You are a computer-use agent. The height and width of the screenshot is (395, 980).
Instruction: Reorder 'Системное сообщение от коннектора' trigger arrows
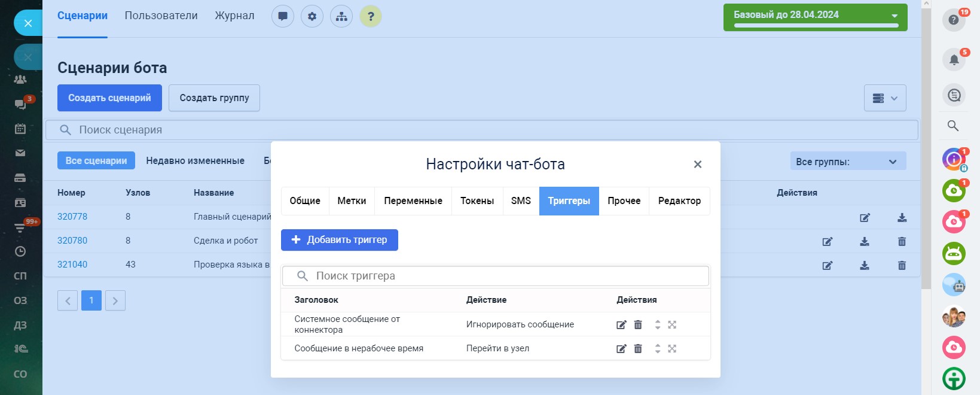pyautogui.click(x=658, y=325)
